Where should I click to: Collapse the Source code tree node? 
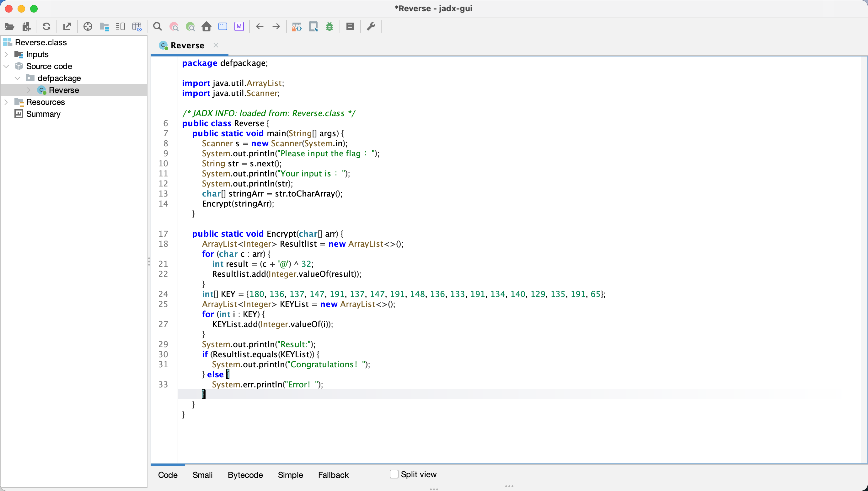coord(6,66)
